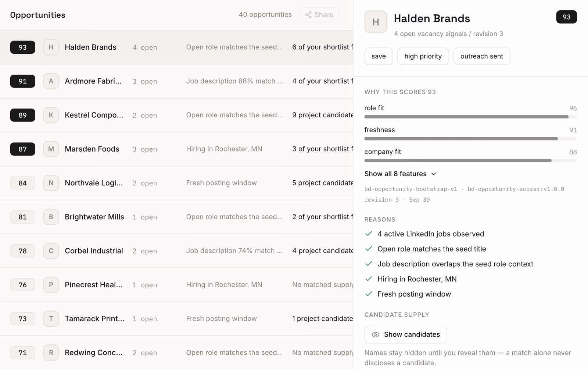Image resolution: width=588 pixels, height=369 pixels.
Task: Click the Kestrel Compo K avatar
Action: (51, 115)
